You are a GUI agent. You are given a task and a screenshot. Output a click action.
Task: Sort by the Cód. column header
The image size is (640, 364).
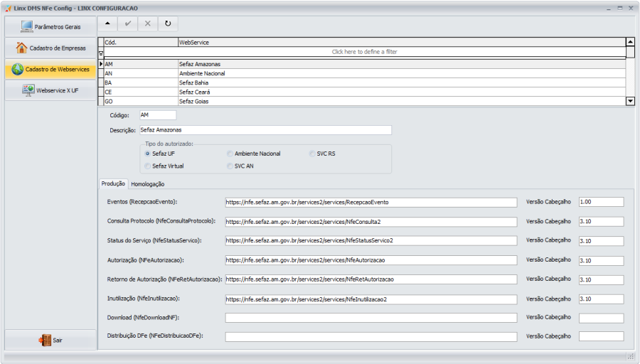tap(141, 42)
